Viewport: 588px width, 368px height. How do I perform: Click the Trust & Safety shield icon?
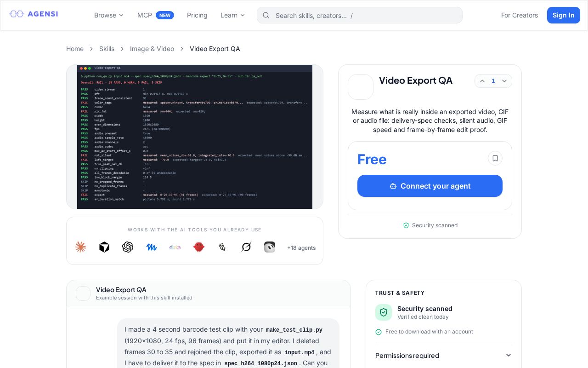(384, 312)
